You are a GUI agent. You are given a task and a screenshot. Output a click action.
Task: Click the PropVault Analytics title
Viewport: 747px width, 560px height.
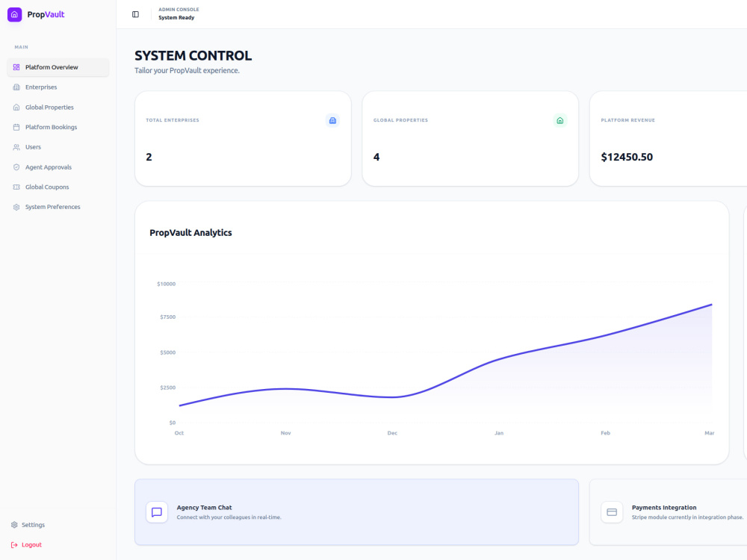click(x=190, y=233)
